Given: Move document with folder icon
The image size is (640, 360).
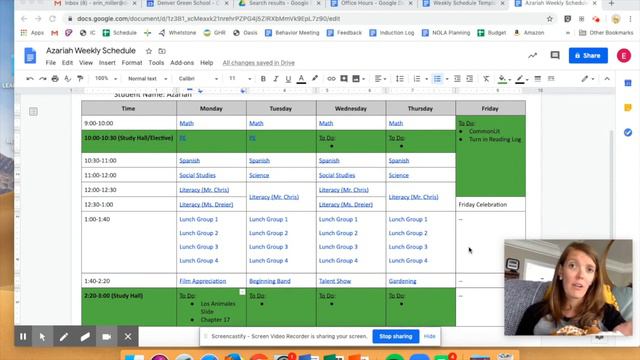Looking at the screenshot, I should 162,51.
